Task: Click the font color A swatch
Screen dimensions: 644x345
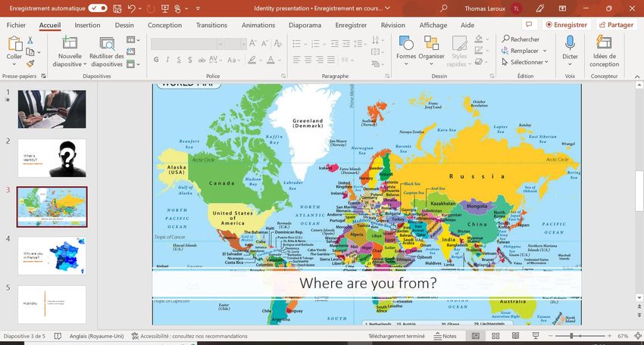Action: [x=270, y=60]
